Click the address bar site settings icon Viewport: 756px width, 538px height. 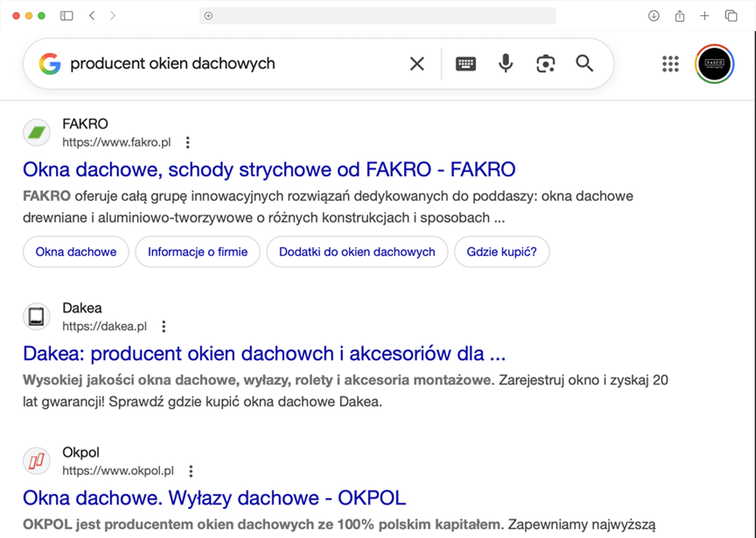[x=208, y=16]
